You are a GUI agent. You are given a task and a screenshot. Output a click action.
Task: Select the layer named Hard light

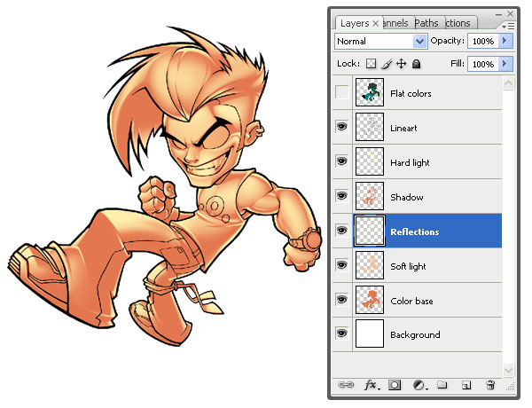point(410,163)
